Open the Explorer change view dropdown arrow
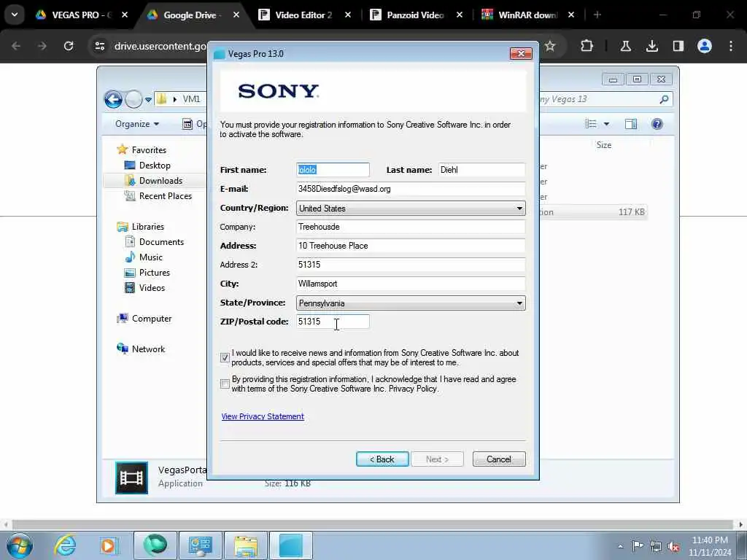Screen dimensions: 747x560 coord(606,124)
